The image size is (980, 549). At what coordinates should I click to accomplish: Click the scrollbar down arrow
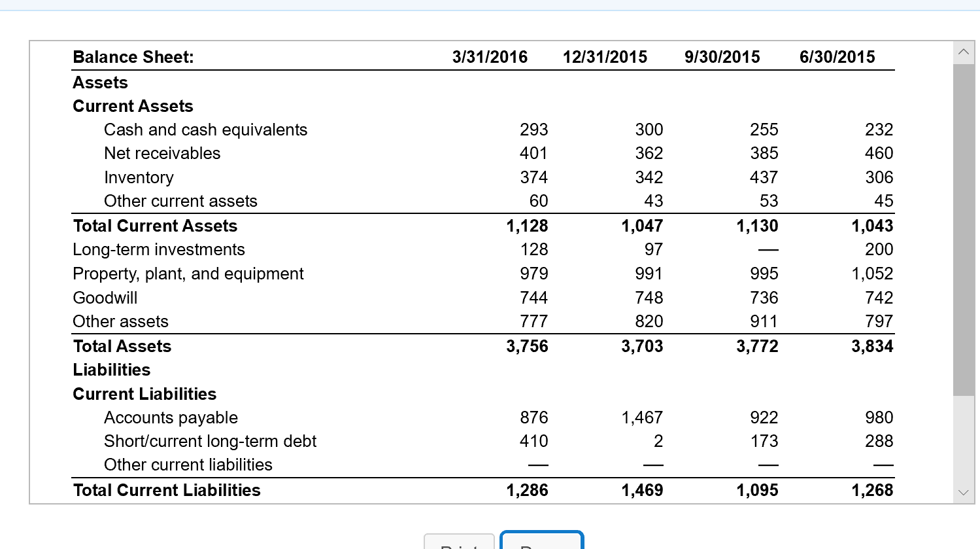point(964,493)
